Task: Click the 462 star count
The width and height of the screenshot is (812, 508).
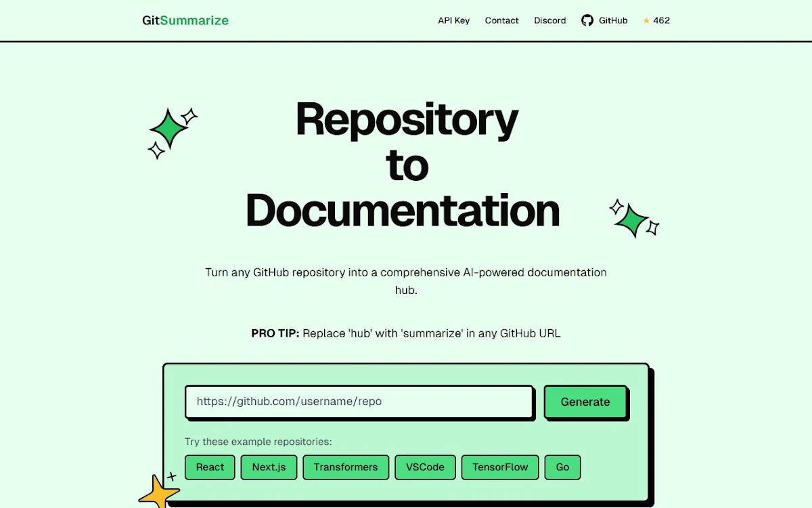Action: pyautogui.click(x=661, y=20)
